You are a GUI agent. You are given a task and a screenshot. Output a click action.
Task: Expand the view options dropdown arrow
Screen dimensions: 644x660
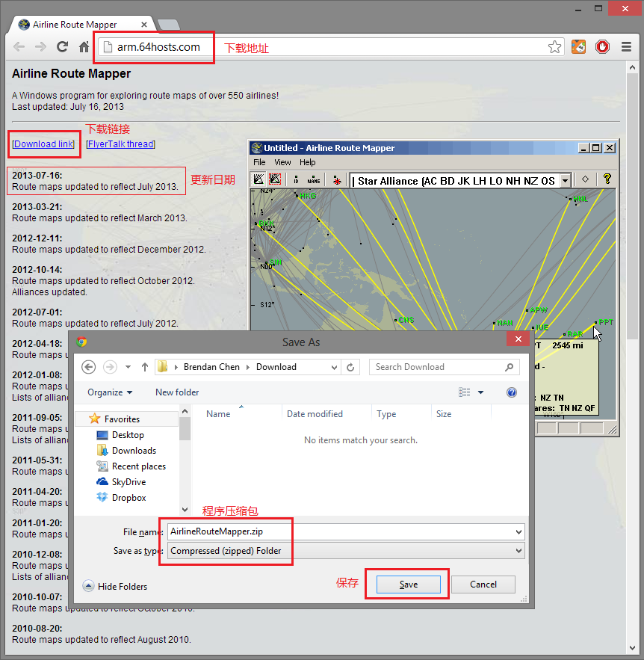480,392
